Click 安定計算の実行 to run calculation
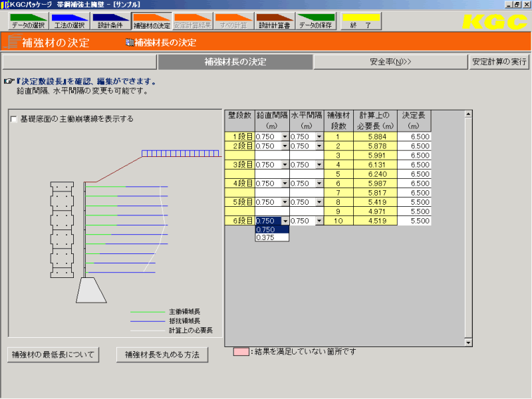The width and height of the screenshot is (532, 399). pos(499,61)
